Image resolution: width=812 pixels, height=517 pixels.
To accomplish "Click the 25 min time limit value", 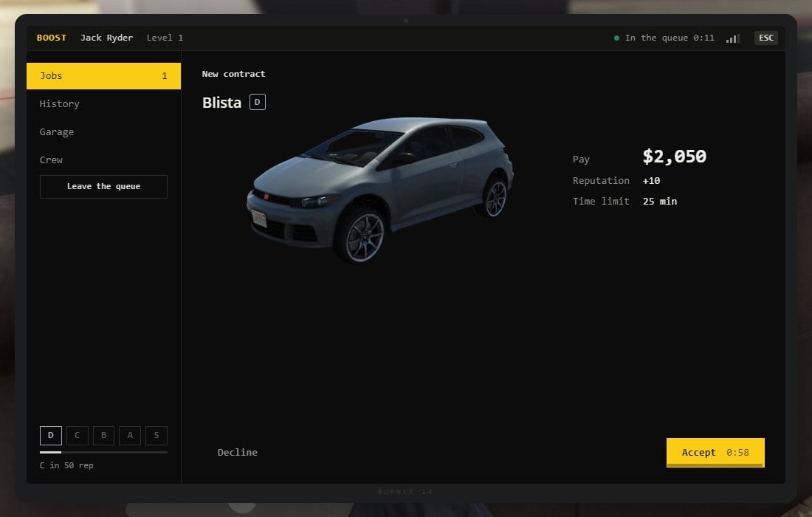I will [x=660, y=202].
